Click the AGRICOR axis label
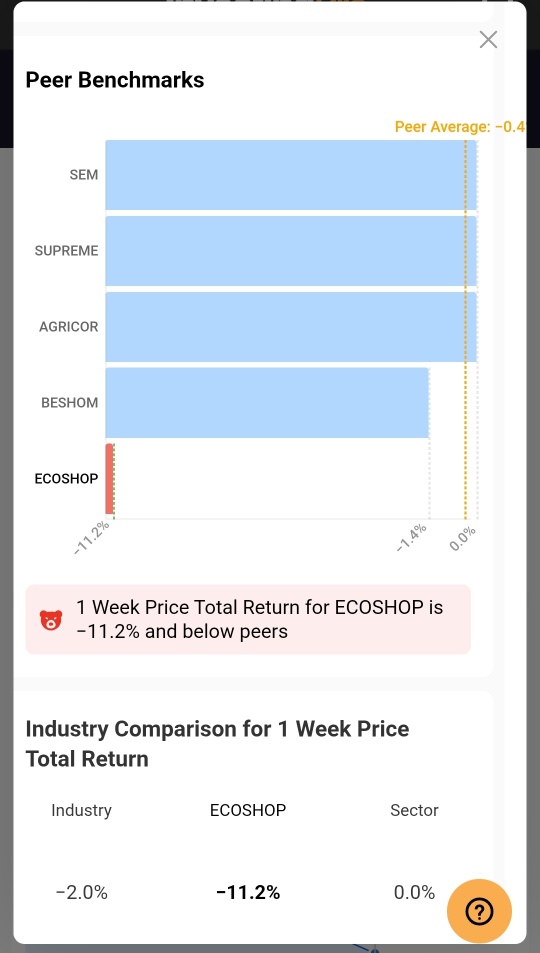 (69, 327)
